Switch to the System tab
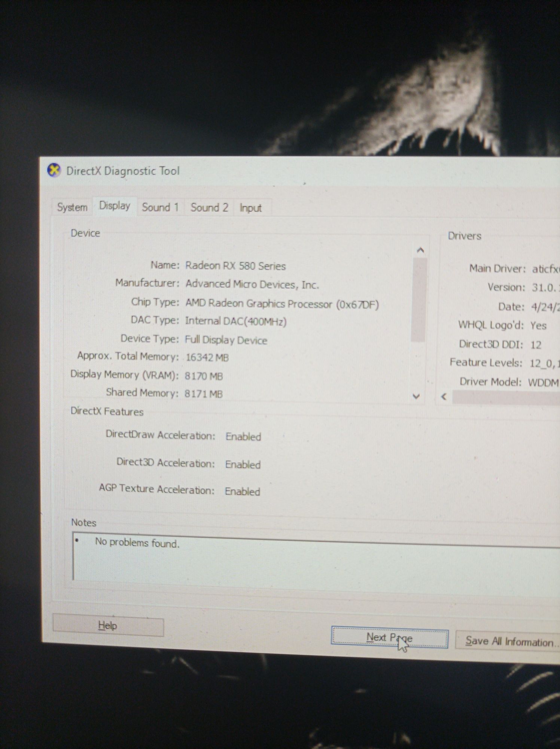The height and width of the screenshot is (749, 560). click(72, 207)
